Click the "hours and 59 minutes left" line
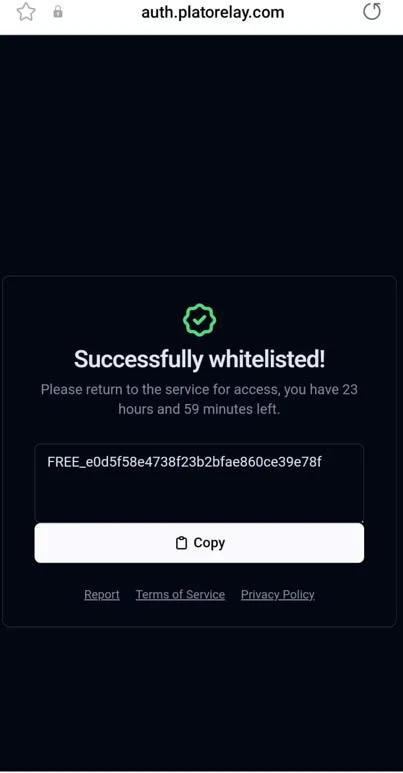The width and height of the screenshot is (403, 773). 199,409
